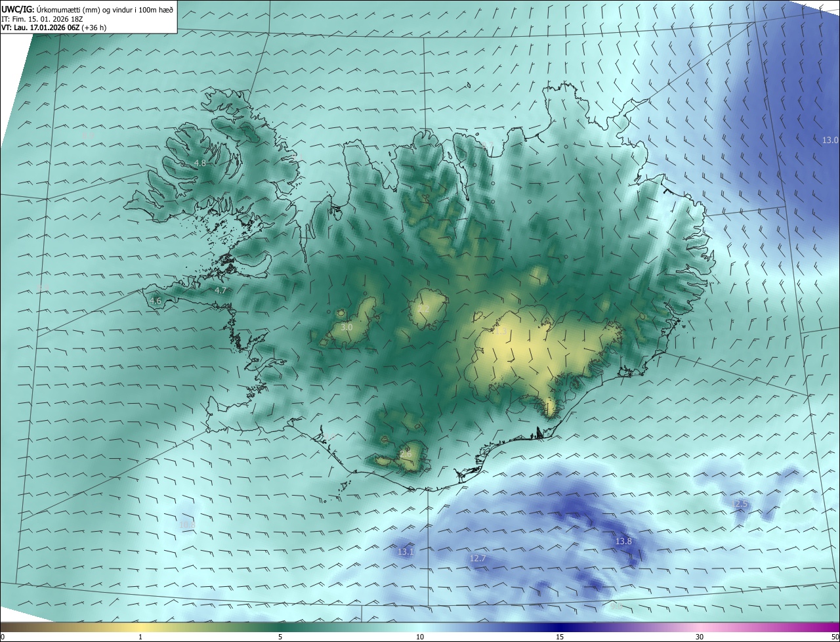Click the 4.6 value label at the peninsula's western tip

[156, 301]
